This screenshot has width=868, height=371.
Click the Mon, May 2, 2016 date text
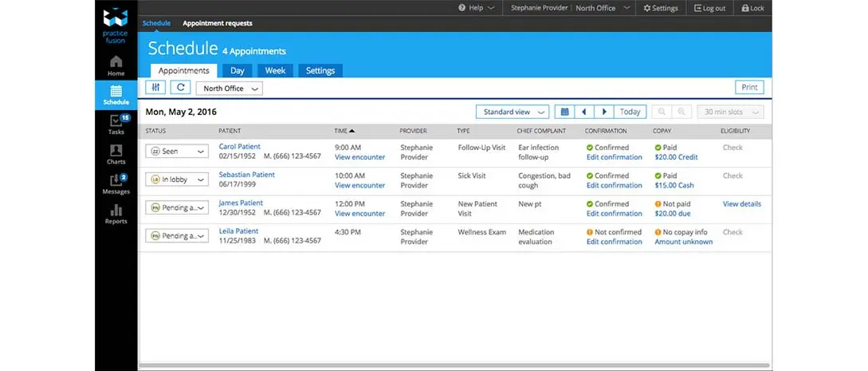[181, 112]
